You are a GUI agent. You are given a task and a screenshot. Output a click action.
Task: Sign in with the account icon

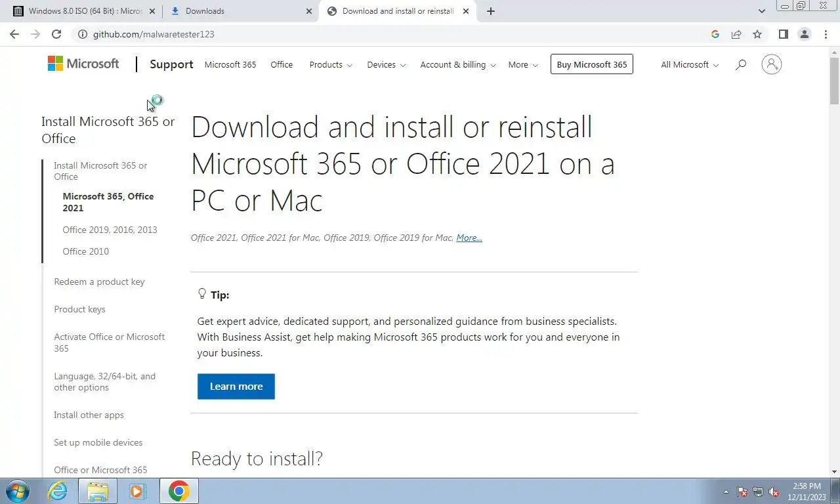(x=772, y=64)
